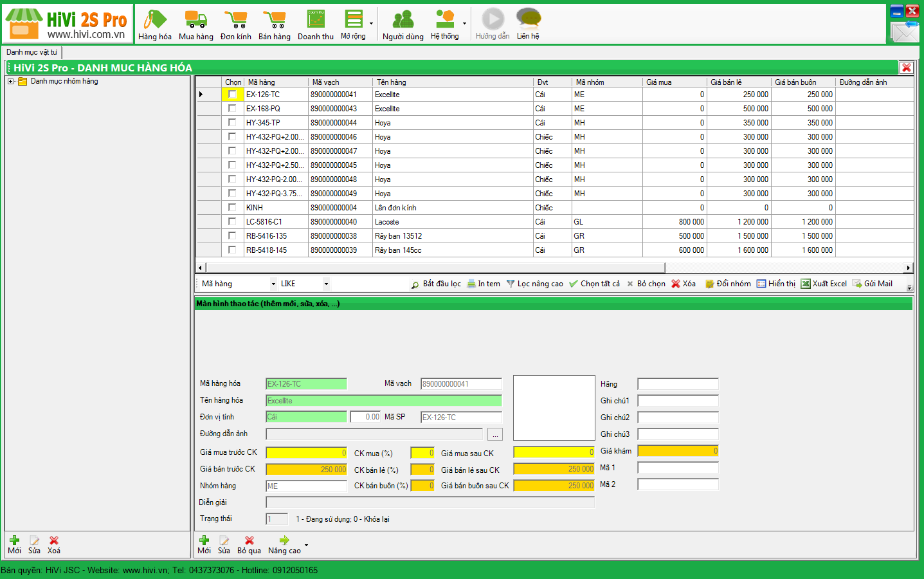Click the In tem print button

[x=484, y=284]
